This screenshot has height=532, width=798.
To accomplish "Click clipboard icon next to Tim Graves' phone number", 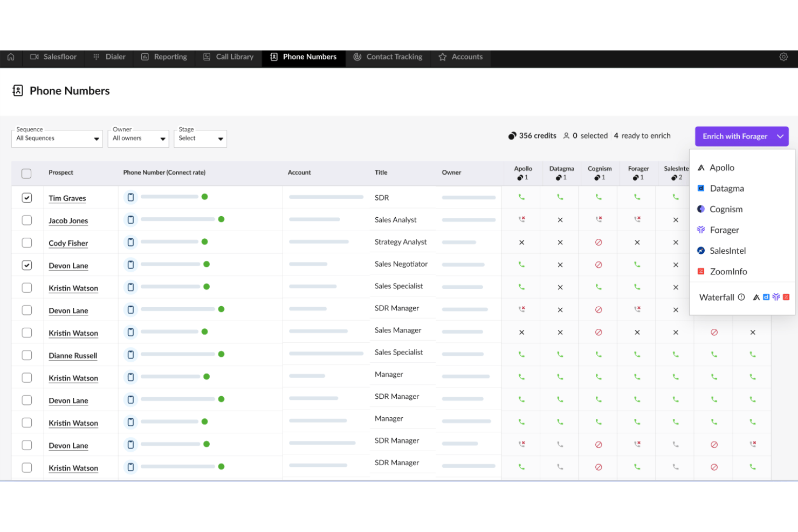I will tap(130, 197).
